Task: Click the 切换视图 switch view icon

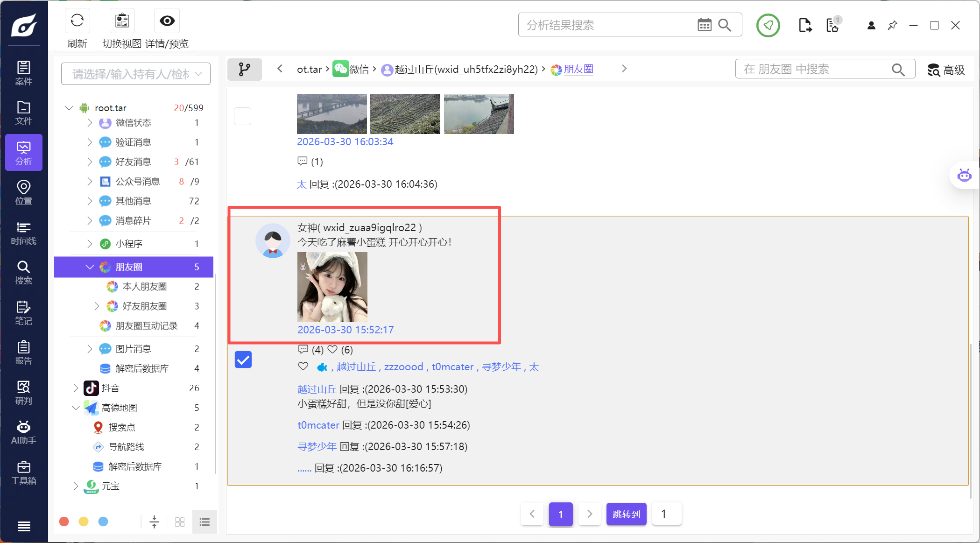Action: [122, 21]
